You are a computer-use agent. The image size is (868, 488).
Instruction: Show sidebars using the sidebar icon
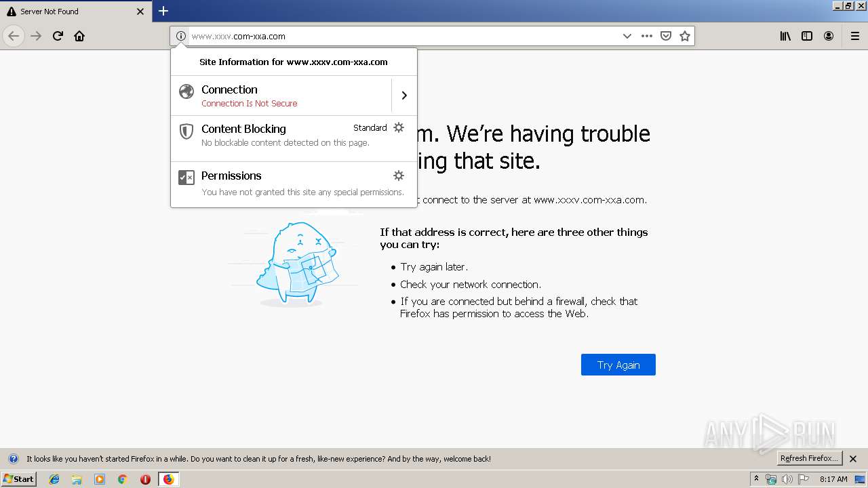807,36
